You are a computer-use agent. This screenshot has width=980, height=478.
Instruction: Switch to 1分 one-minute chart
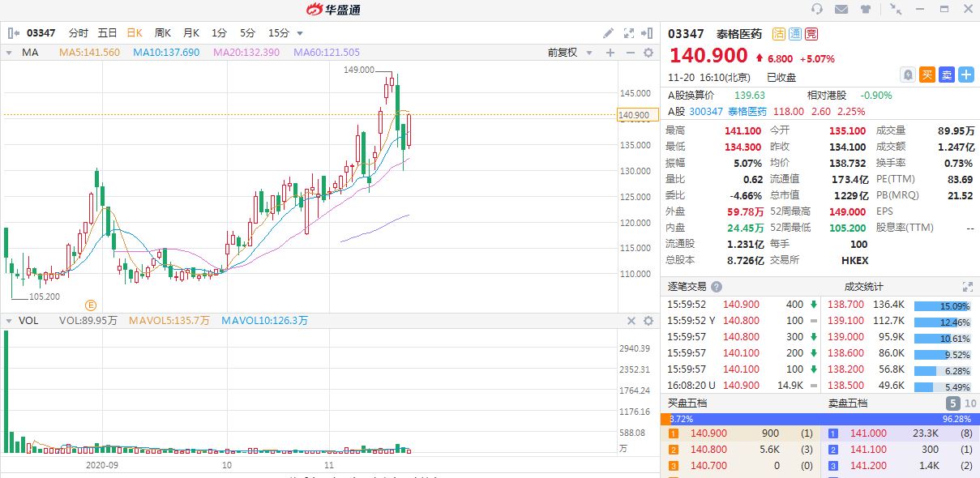click(219, 33)
